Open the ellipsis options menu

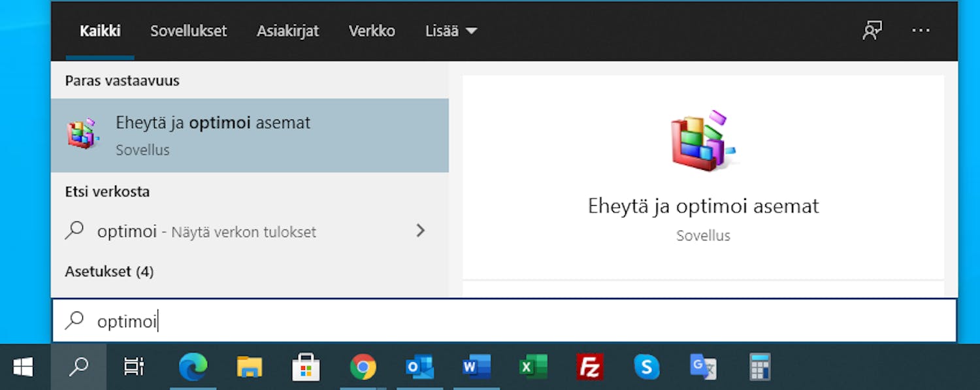[921, 30]
